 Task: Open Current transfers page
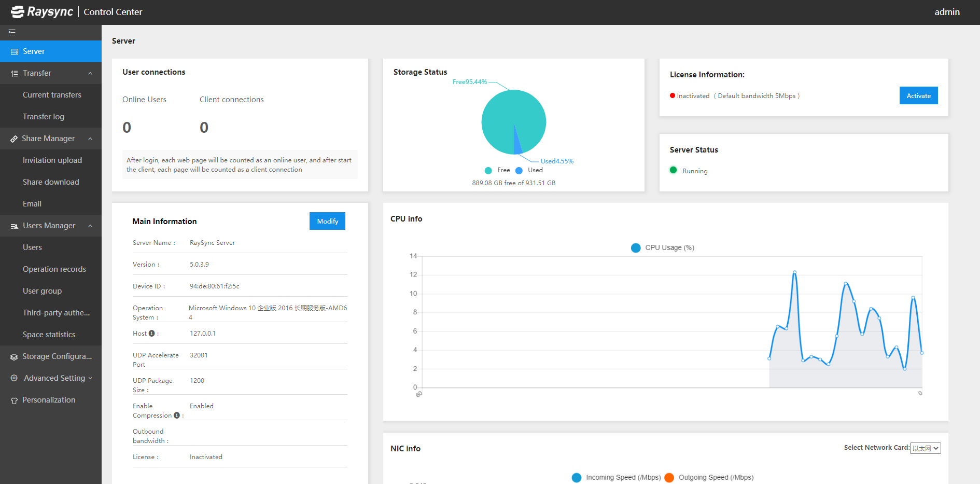pos(51,95)
